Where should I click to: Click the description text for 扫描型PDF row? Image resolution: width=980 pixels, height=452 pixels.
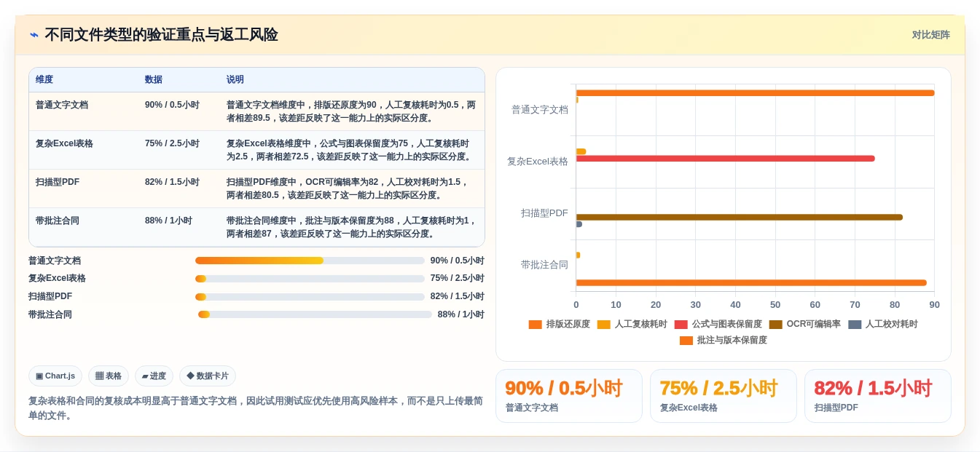click(348, 189)
